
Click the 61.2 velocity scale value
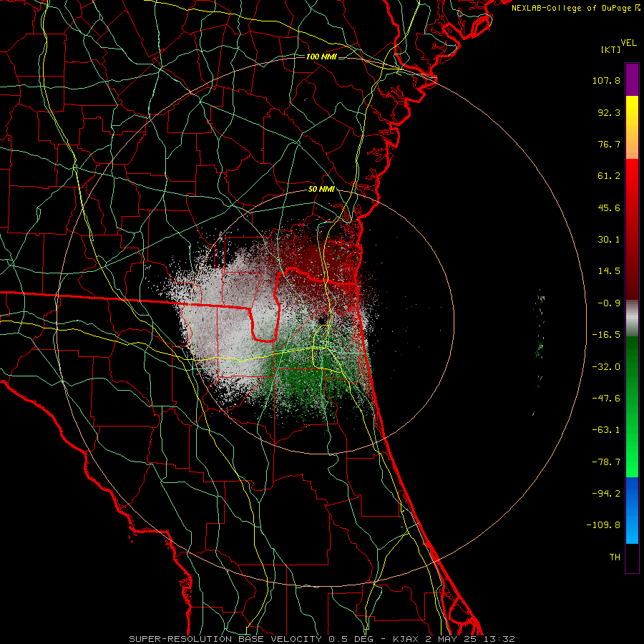click(x=609, y=176)
